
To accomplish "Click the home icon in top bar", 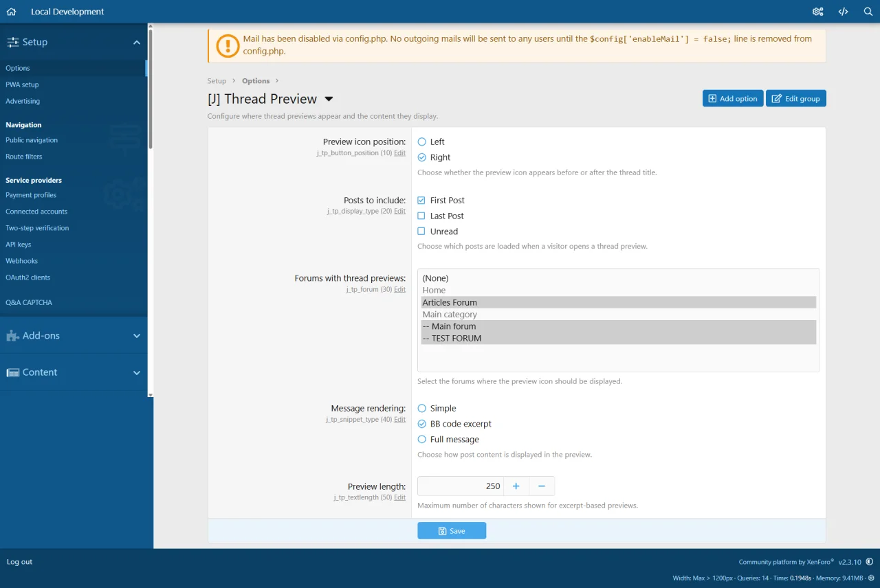I will click(x=11, y=12).
